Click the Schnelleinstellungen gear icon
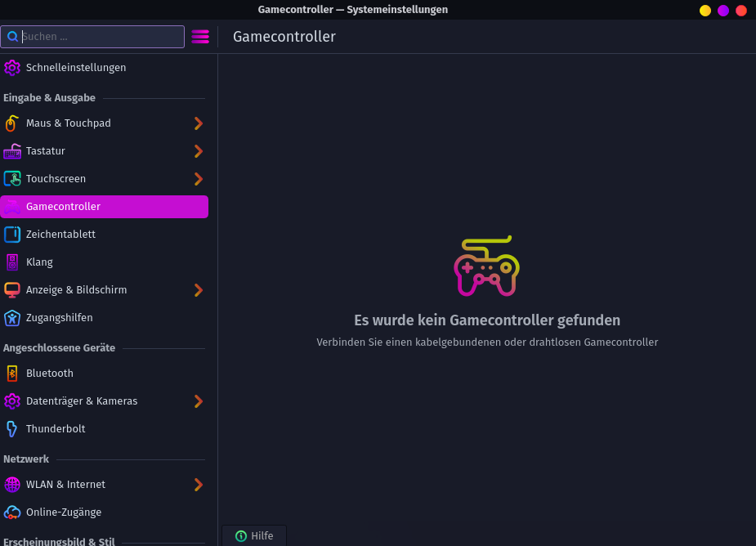This screenshot has height=546, width=756. pyautogui.click(x=11, y=68)
